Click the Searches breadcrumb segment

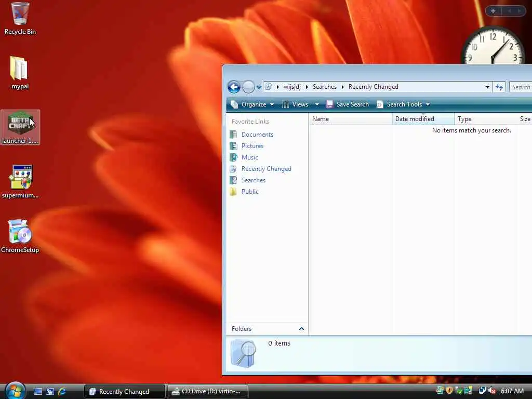(324, 87)
